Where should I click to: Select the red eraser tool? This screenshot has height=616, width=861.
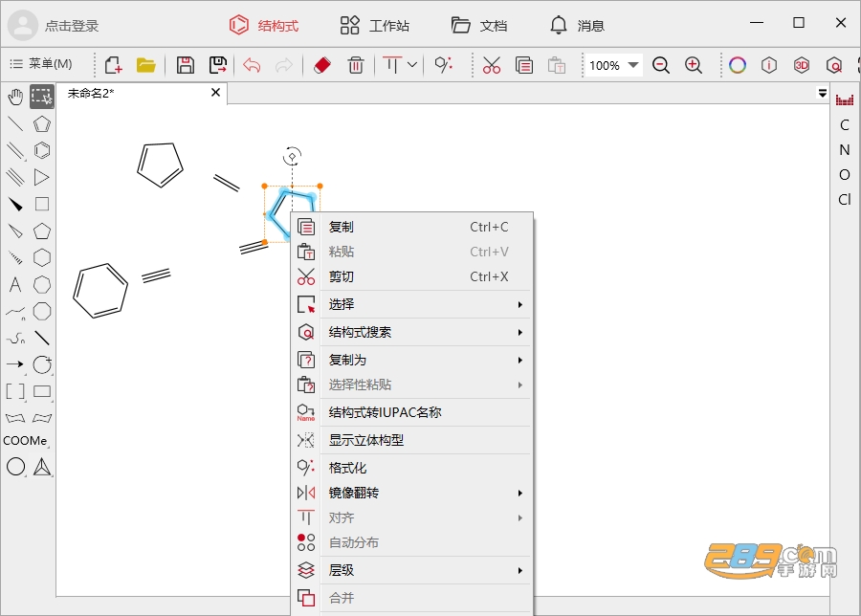point(322,65)
